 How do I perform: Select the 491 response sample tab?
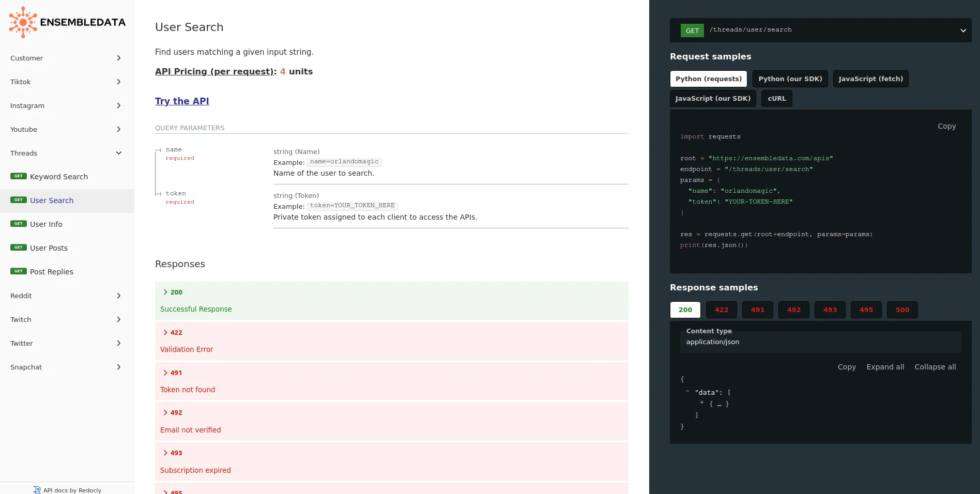tap(758, 310)
